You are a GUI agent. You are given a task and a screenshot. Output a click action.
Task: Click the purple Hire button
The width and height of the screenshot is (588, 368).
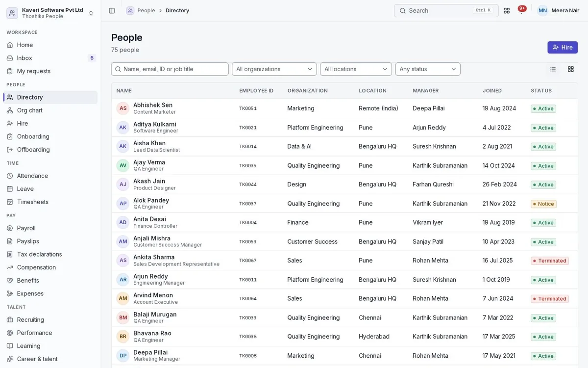click(x=563, y=47)
